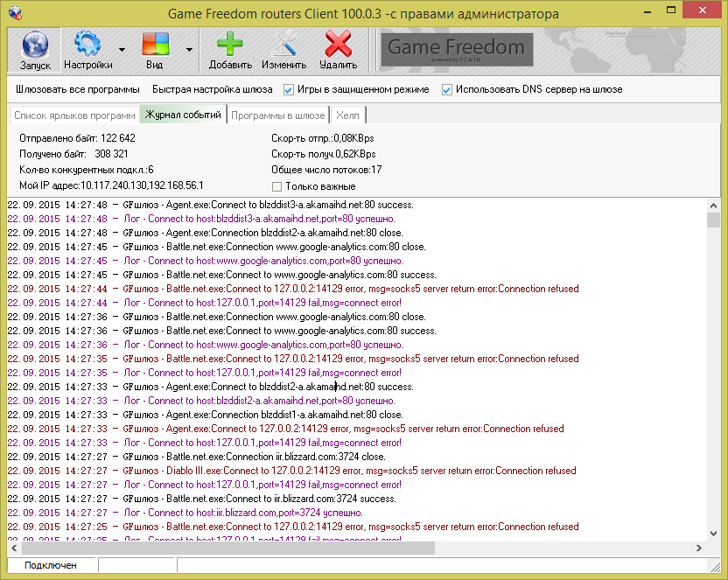This screenshot has width=728, height=580.
Task: Toggle Игры в защищенном режиме checkbox
Action: click(289, 89)
